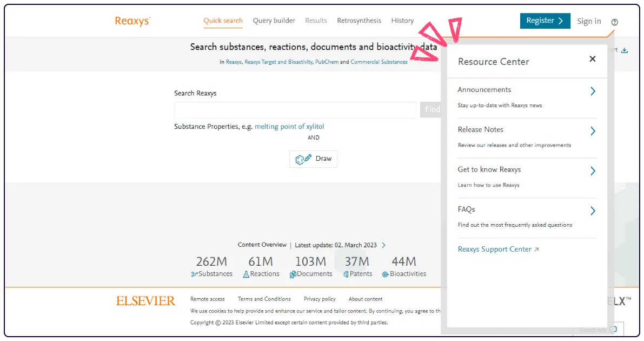Screen dimensions: 644x341
Task: Click the external link arrow beside Reaxys Support Center
Action: point(536,250)
